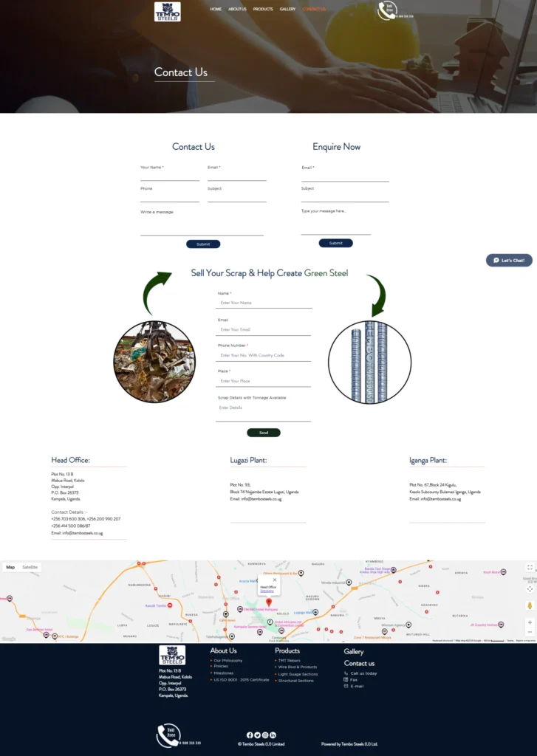Open the About Us navigation item

click(237, 9)
